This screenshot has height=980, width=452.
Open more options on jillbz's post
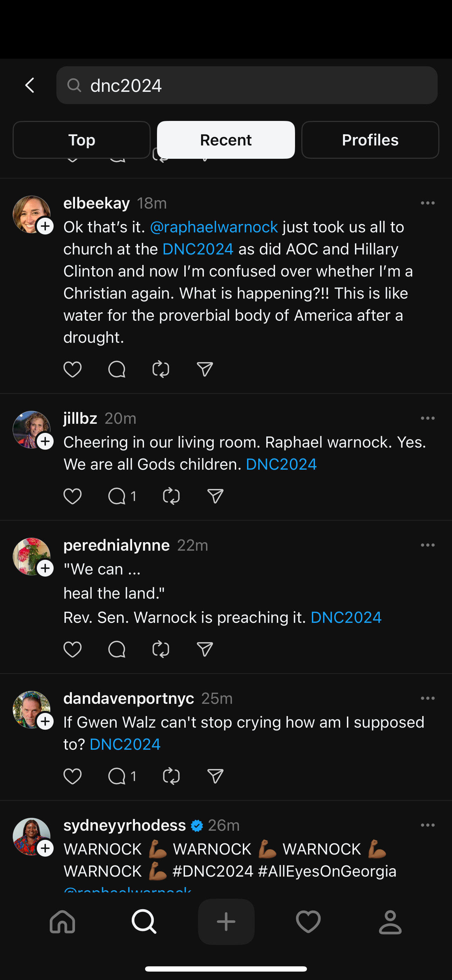click(428, 418)
